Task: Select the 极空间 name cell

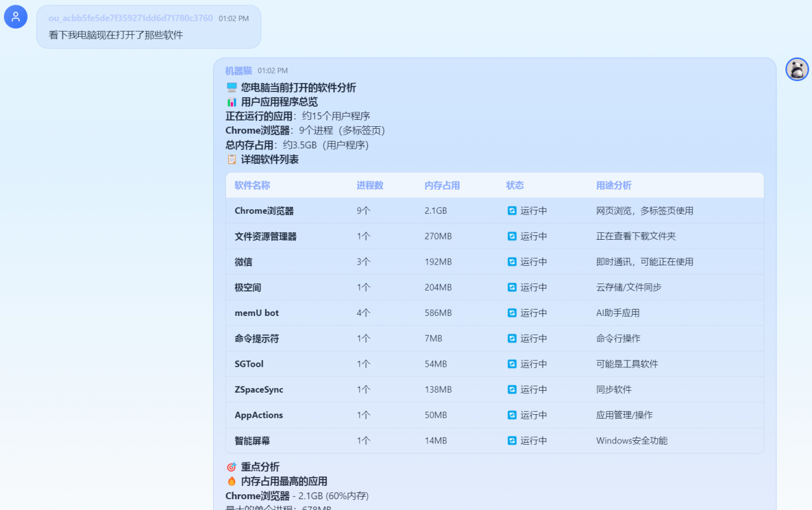Action: pos(248,287)
